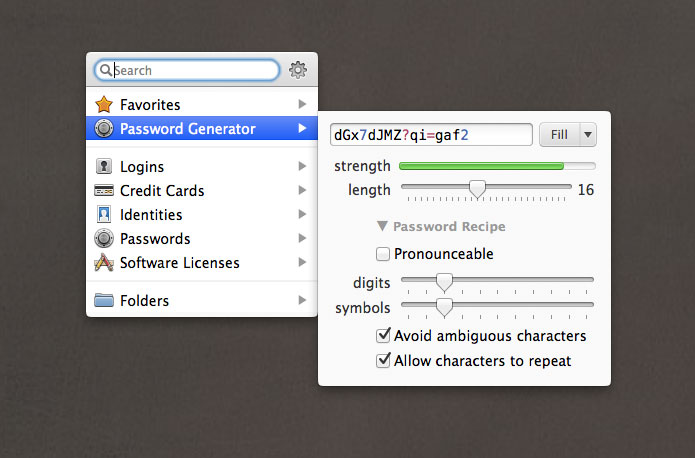Open the Fill button dropdown arrow

click(x=587, y=134)
